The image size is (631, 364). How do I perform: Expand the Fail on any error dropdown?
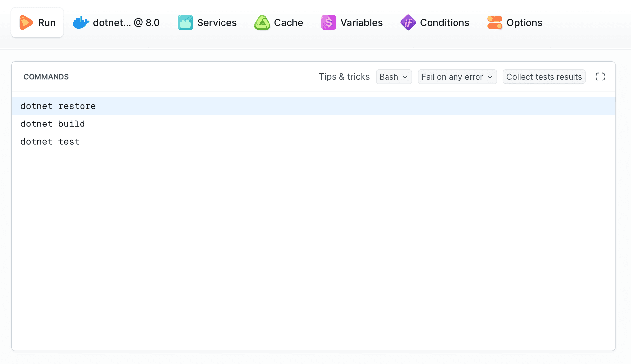click(x=457, y=77)
